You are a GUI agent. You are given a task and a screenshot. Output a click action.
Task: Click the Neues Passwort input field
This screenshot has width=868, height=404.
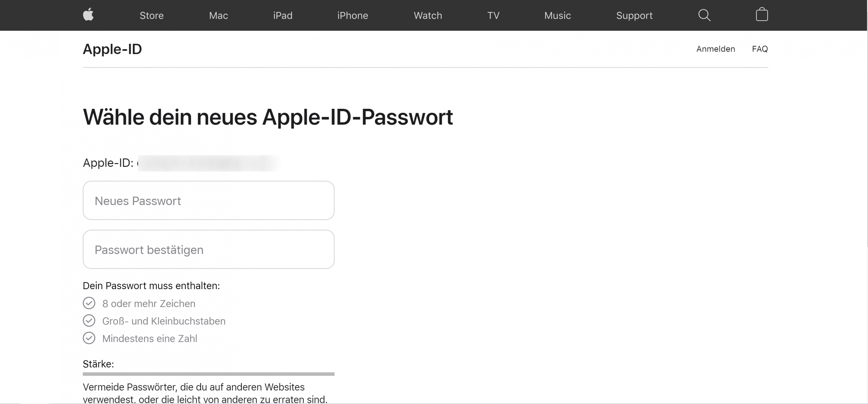tap(209, 200)
